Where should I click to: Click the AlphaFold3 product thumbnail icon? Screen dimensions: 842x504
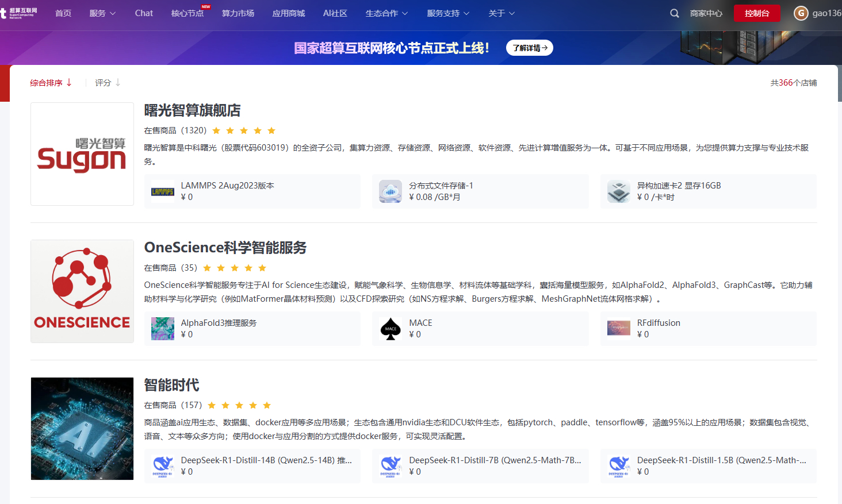click(163, 329)
